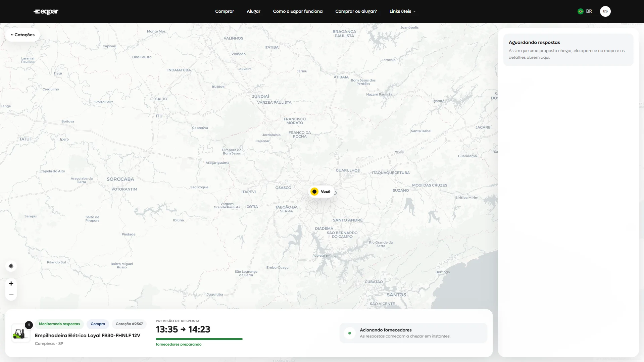Click the green dot Acionando fornecedores icon
Image resolution: width=644 pixels, height=362 pixels.
[x=350, y=333]
